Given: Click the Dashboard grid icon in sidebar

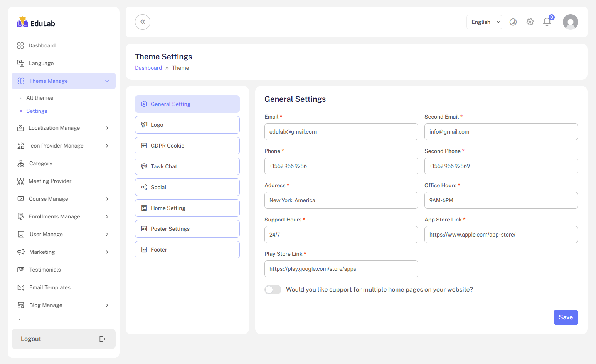Looking at the screenshot, I should tap(20, 45).
